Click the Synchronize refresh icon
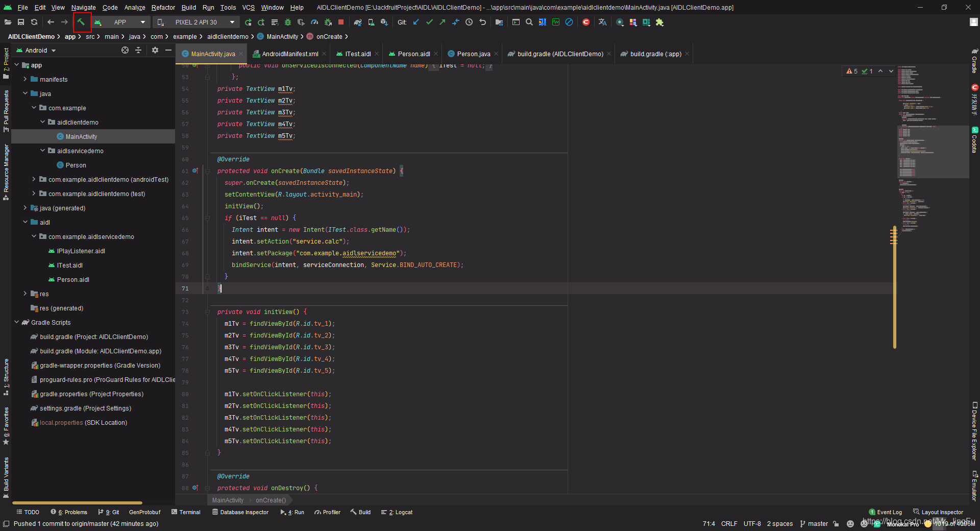Screen dimensions: 980x531 34,22
